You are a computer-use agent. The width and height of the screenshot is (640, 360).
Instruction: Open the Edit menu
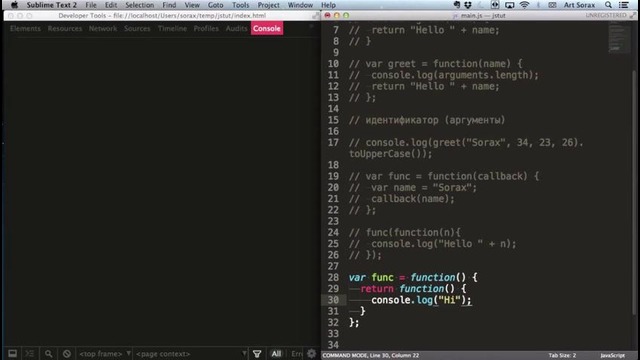tap(111, 5)
